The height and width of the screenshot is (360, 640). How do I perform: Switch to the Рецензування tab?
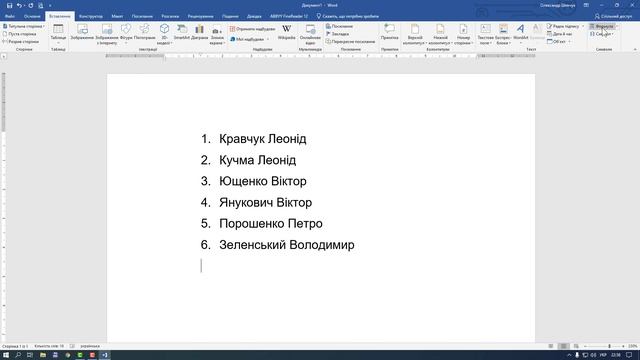[x=200, y=16]
